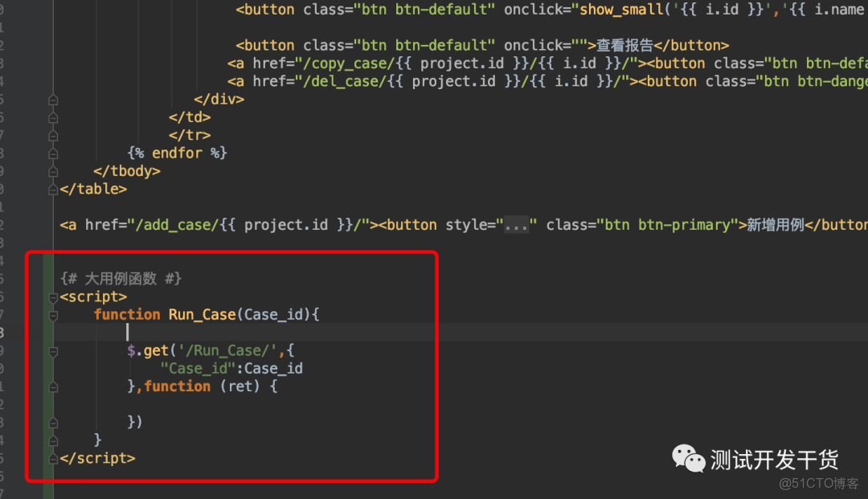This screenshot has height=499, width=868.
Task: Click the 查看报告 button label in code
Action: point(624,45)
